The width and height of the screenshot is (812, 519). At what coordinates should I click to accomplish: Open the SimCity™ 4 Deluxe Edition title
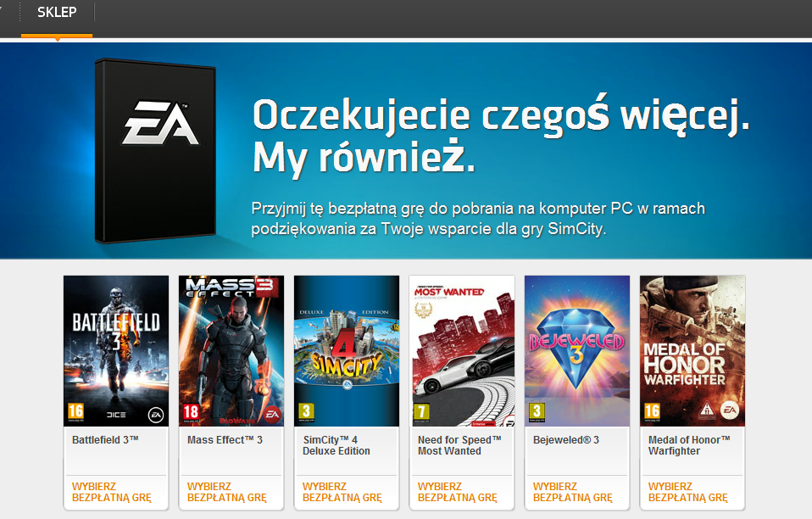(x=336, y=445)
